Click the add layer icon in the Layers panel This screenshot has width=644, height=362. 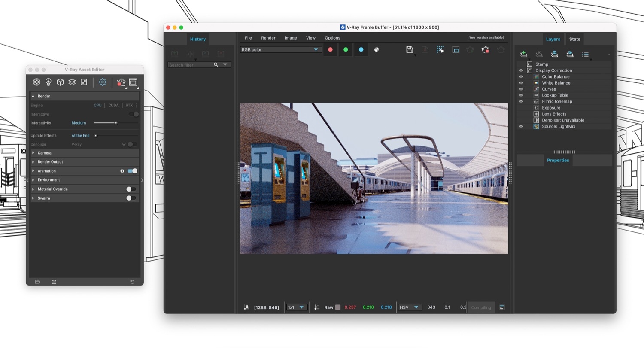pyautogui.click(x=523, y=54)
